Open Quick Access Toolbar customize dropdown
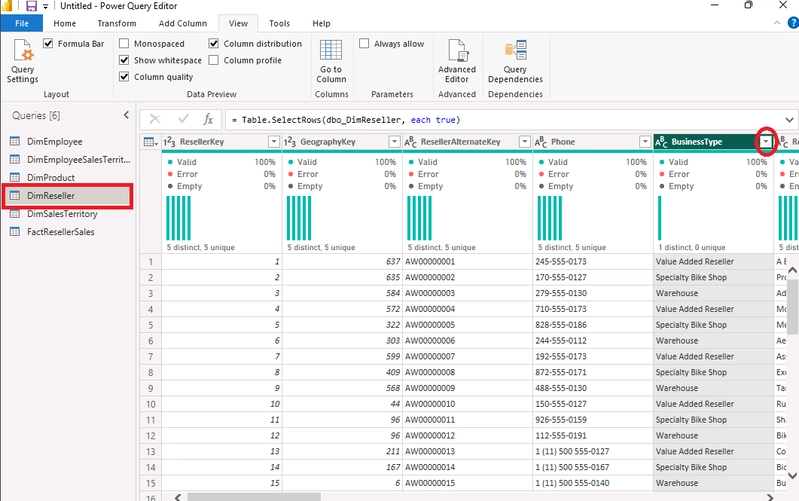 (45, 7)
